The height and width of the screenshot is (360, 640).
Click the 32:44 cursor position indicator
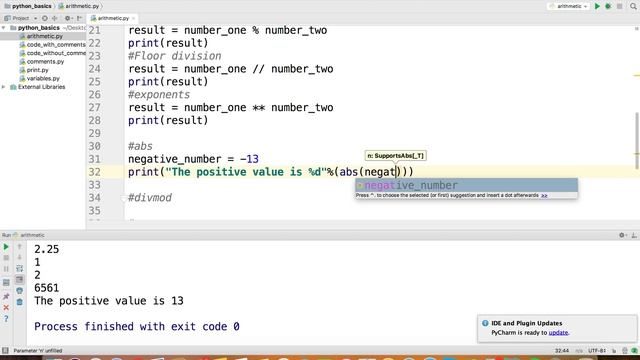coord(562,351)
